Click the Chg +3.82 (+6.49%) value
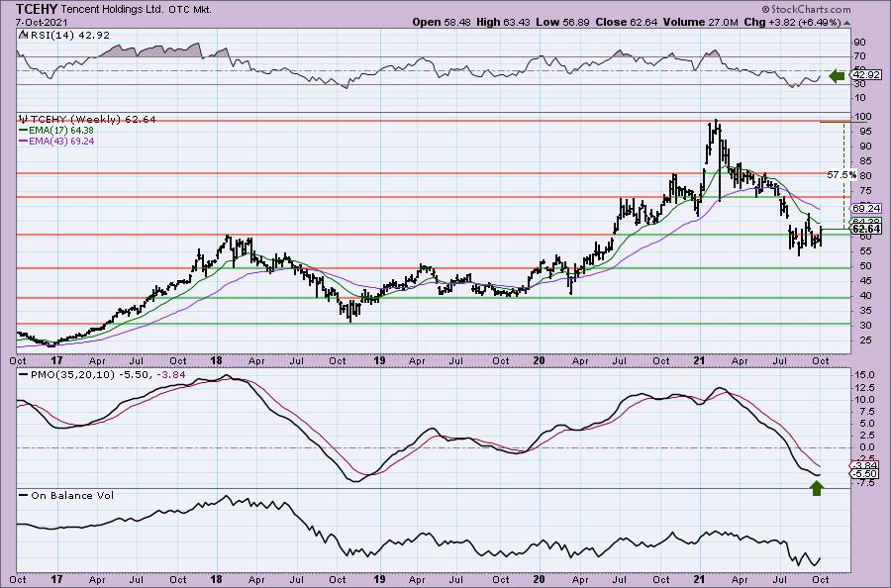This screenshot has width=891, height=588. (792, 22)
